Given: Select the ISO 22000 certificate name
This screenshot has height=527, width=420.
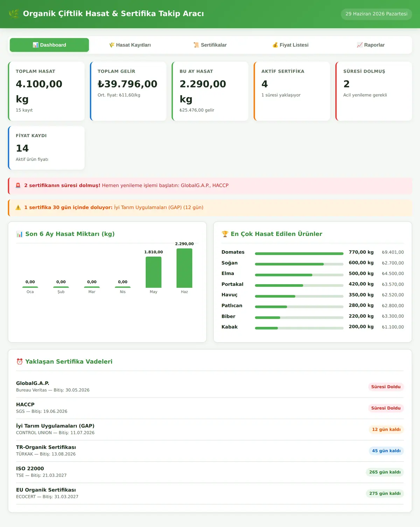Looking at the screenshot, I should click(30, 469).
